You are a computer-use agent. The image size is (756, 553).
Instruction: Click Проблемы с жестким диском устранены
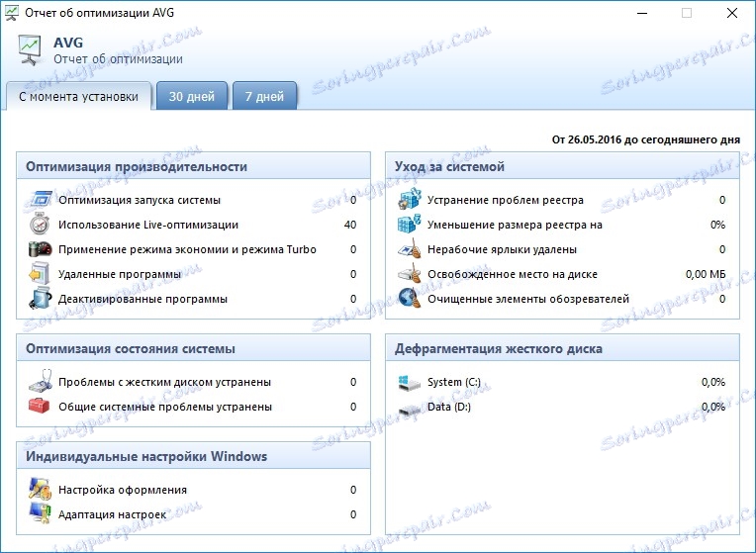click(x=164, y=382)
